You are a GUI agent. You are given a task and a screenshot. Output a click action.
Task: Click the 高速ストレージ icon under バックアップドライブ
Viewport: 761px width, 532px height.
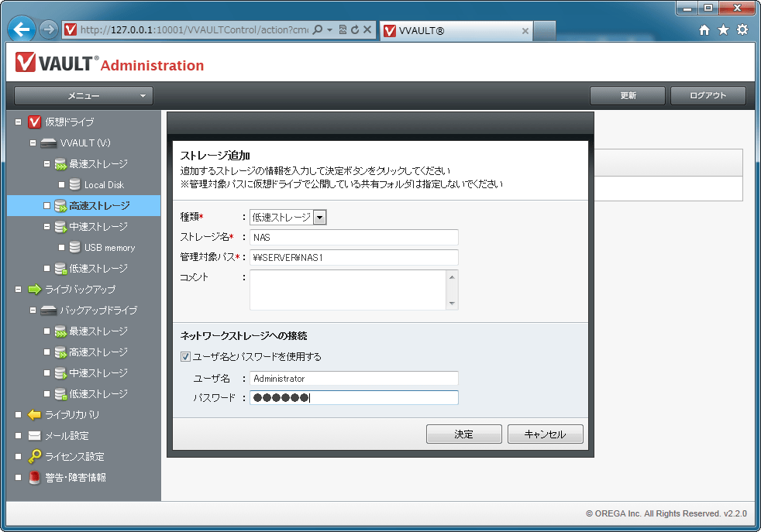coord(60,352)
